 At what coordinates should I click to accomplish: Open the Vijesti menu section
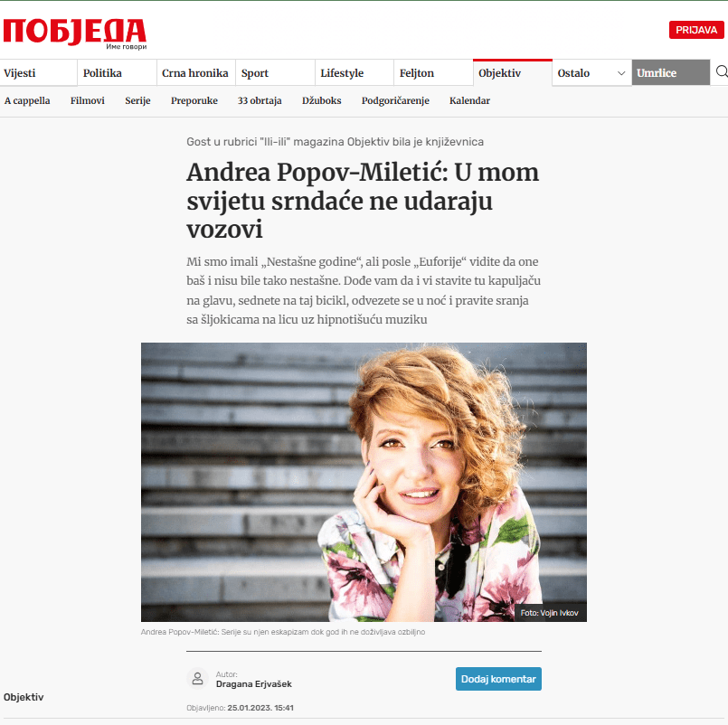pyautogui.click(x=20, y=73)
